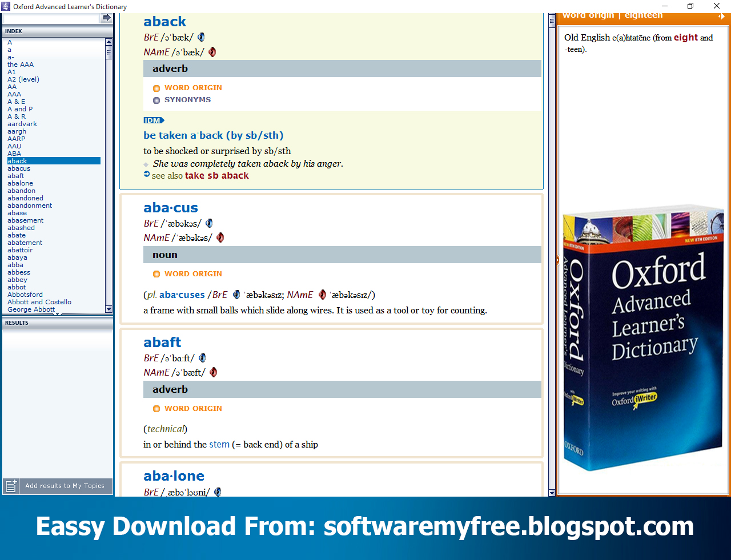Click the Add results to My Topics icon
The width and height of the screenshot is (731, 560).
[x=11, y=486]
